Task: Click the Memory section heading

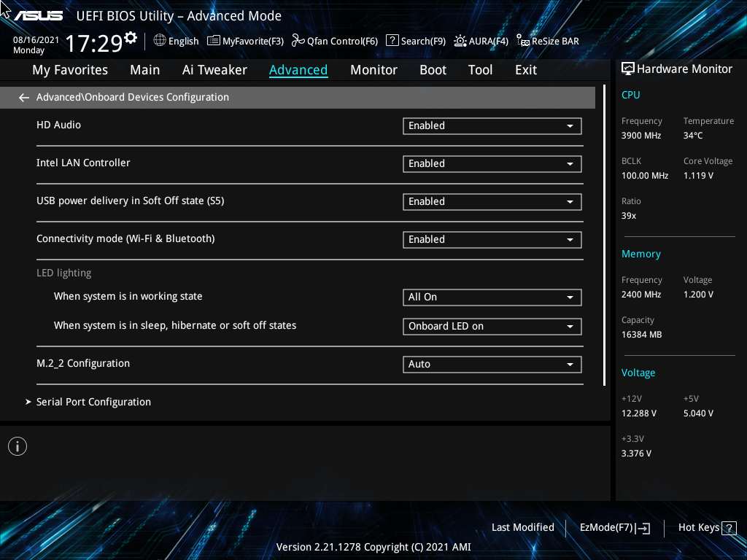Action: [640, 254]
